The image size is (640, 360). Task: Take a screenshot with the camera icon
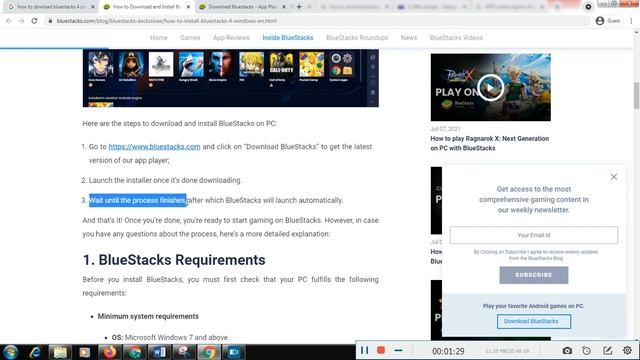567,350
